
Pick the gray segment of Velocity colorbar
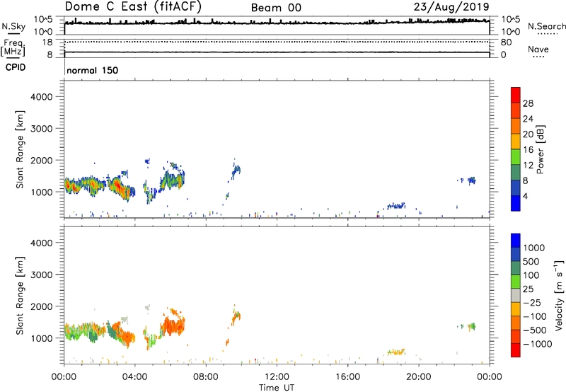click(516, 296)
